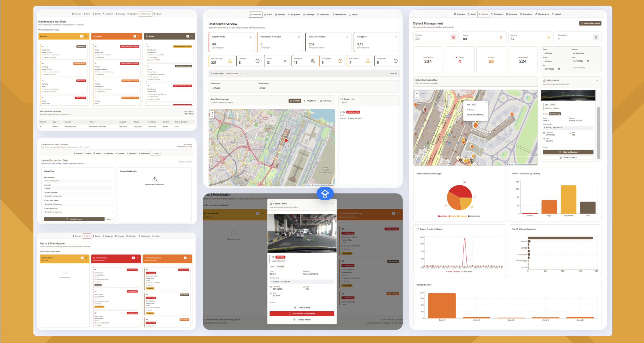Screen dimensions: 644x343
Task: Close the map popup for defect 256
Action: (486, 102)
